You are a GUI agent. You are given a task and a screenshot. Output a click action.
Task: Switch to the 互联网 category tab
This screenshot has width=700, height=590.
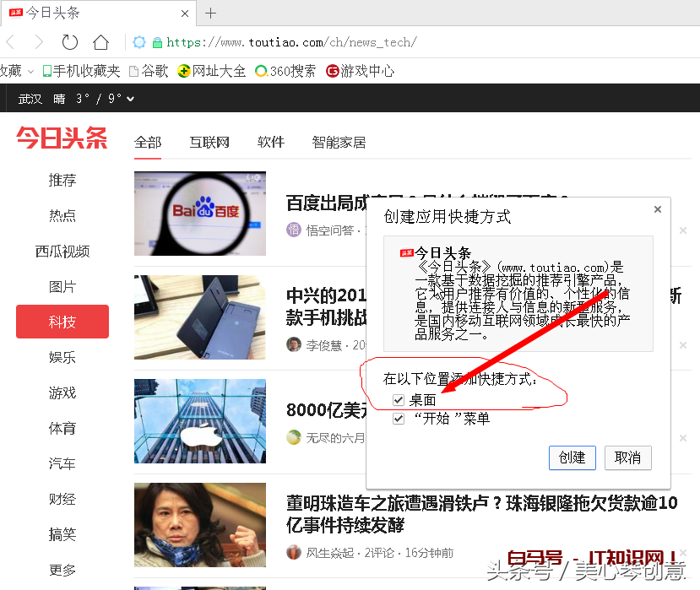tap(209, 143)
